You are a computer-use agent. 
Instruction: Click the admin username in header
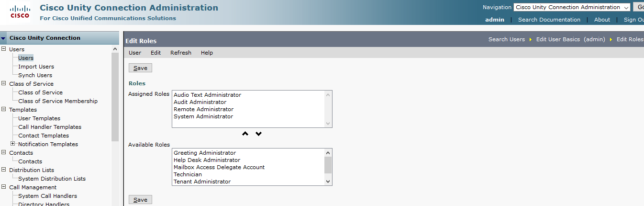point(495,20)
